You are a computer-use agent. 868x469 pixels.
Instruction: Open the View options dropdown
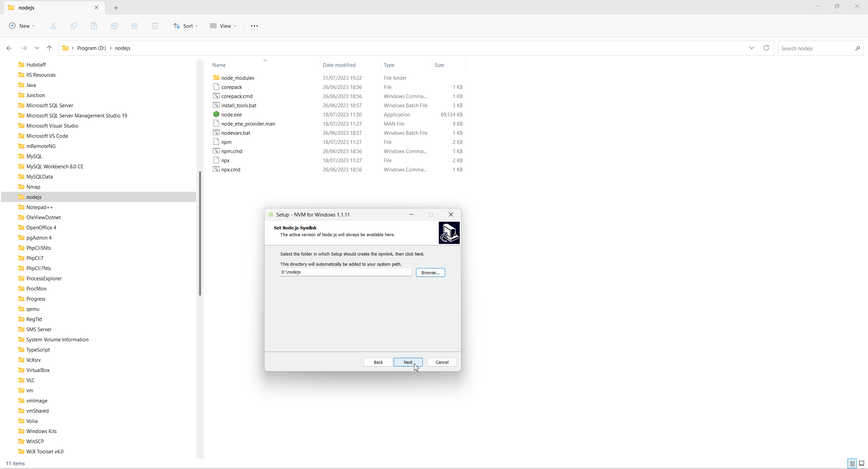pos(223,26)
